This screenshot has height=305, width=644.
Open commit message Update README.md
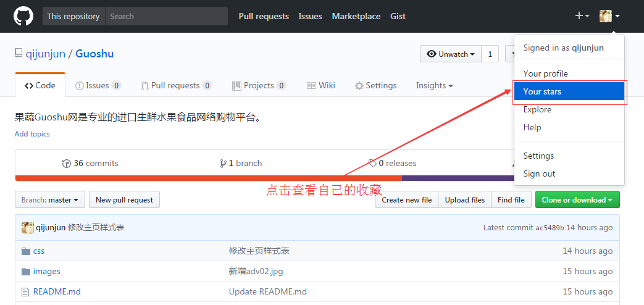pyautogui.click(x=268, y=292)
